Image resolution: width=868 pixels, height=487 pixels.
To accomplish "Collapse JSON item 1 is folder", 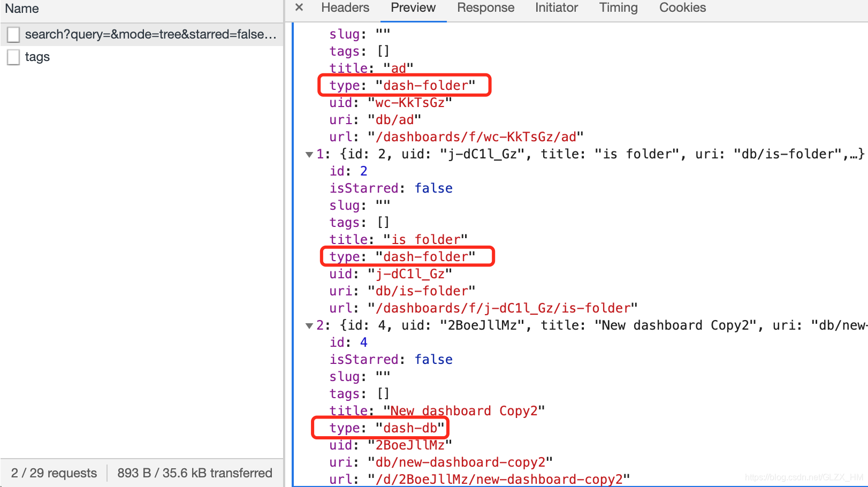I will (x=309, y=155).
